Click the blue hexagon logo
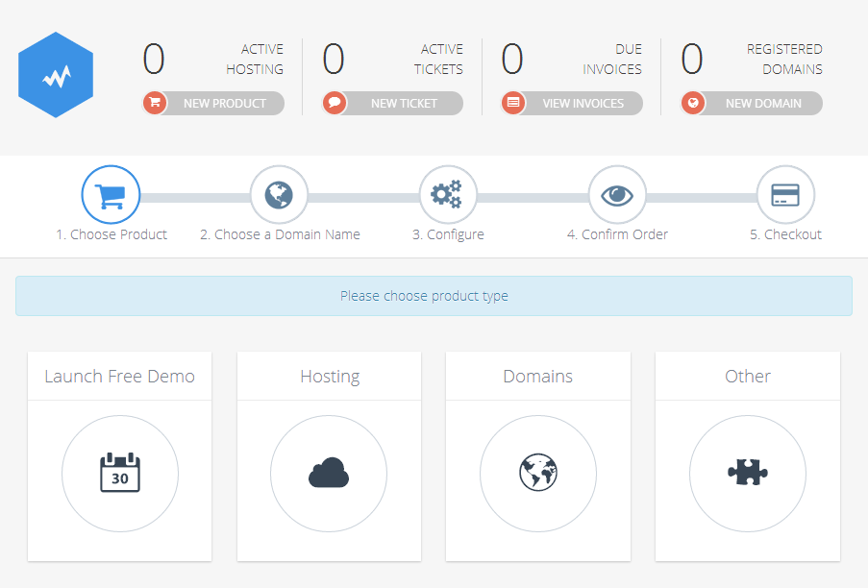This screenshot has width=868, height=588. pyautogui.click(x=56, y=75)
